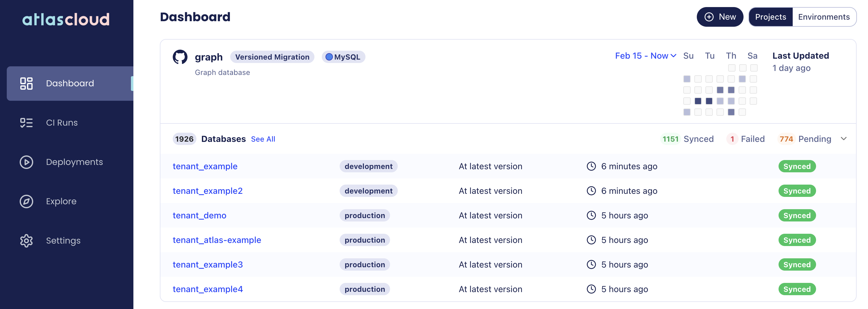The width and height of the screenshot is (868, 309).
Task: Toggle the Versioned Migration badge
Action: [x=272, y=57]
